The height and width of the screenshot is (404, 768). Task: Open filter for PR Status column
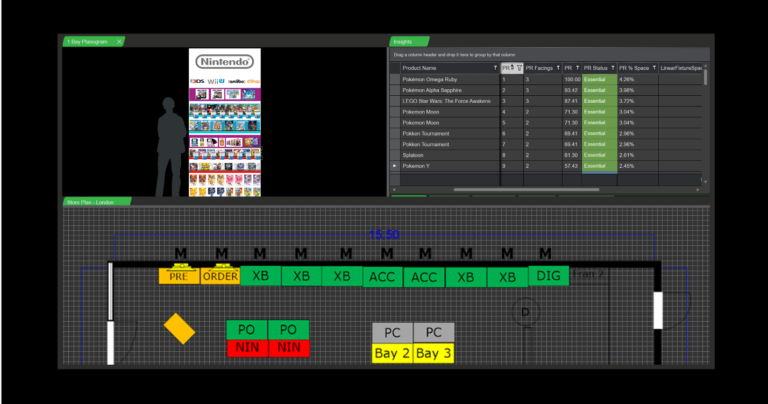613,68
